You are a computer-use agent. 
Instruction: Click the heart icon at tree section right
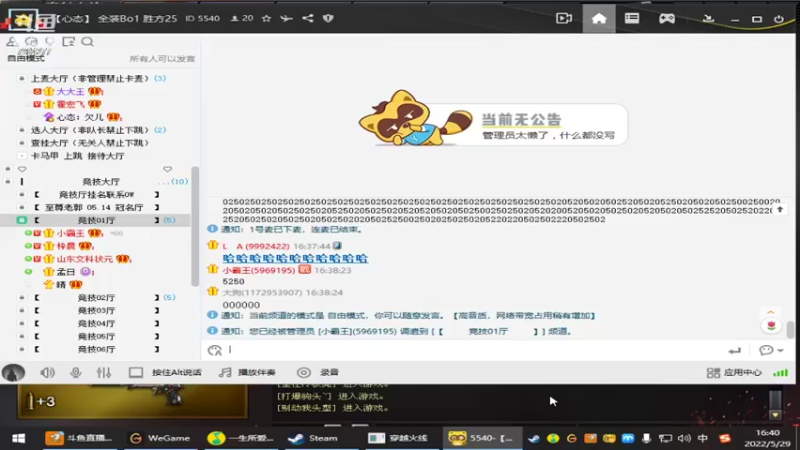pyautogui.click(x=167, y=169)
